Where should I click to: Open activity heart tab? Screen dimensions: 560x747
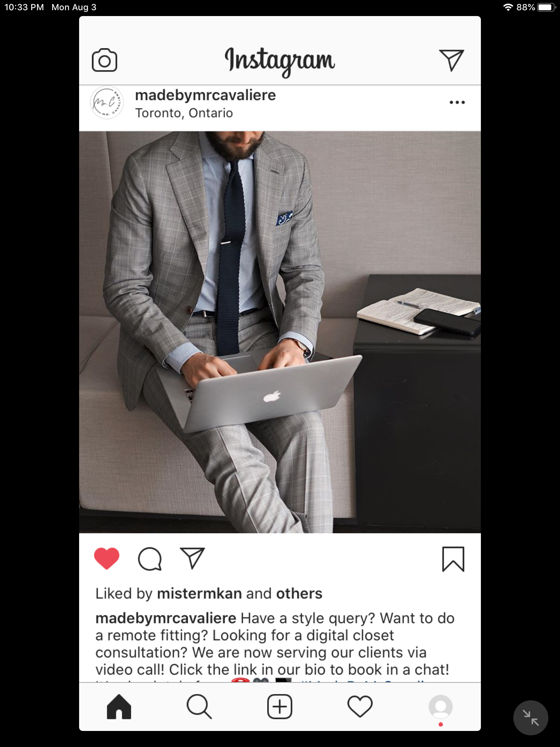click(360, 707)
